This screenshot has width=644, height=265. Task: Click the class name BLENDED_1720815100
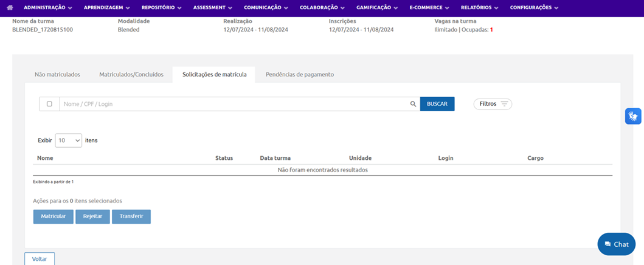pos(43,30)
